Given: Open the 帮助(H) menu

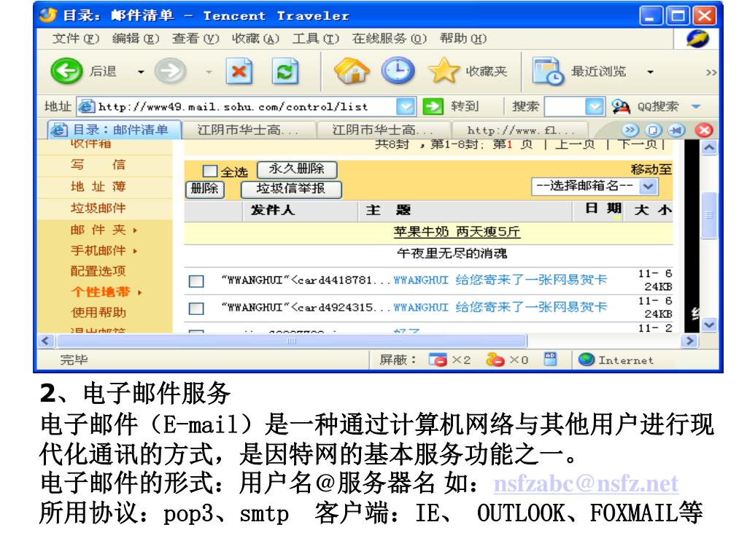Looking at the screenshot, I should [x=463, y=39].
